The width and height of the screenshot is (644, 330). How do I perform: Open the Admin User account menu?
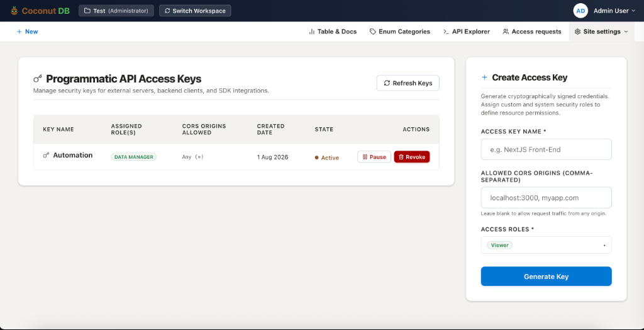coord(604,11)
